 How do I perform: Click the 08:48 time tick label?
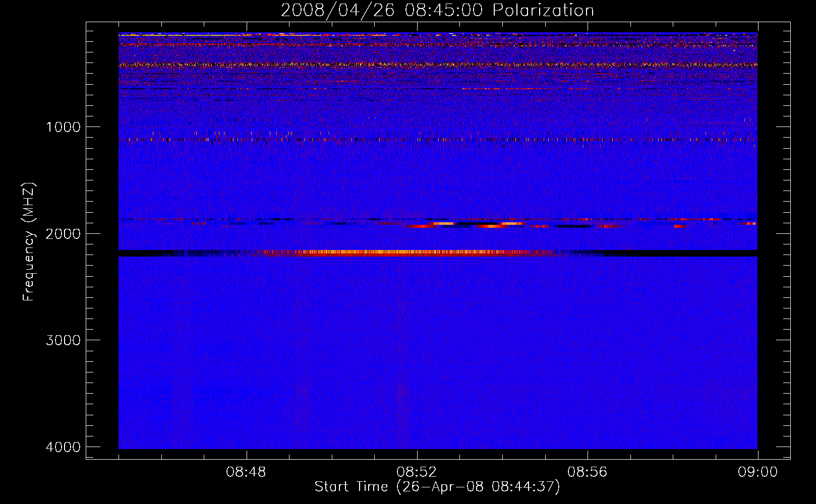pyautogui.click(x=246, y=472)
